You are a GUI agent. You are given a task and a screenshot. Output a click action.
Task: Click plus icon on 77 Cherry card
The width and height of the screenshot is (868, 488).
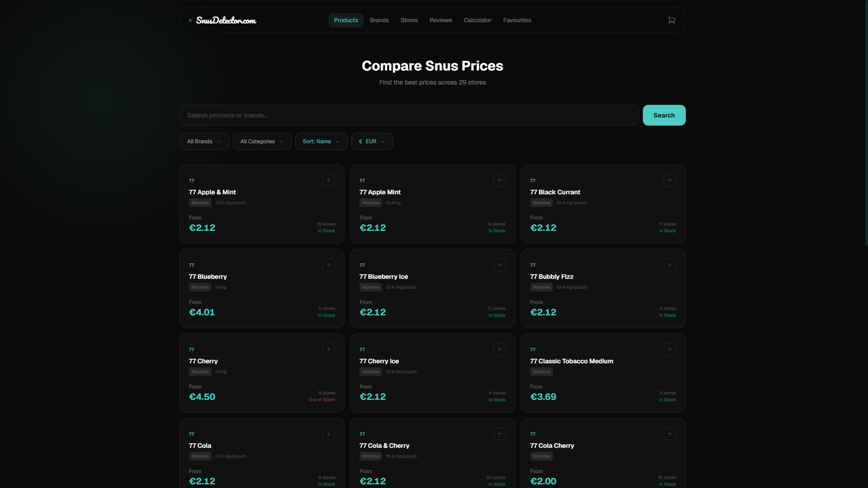coord(329,349)
